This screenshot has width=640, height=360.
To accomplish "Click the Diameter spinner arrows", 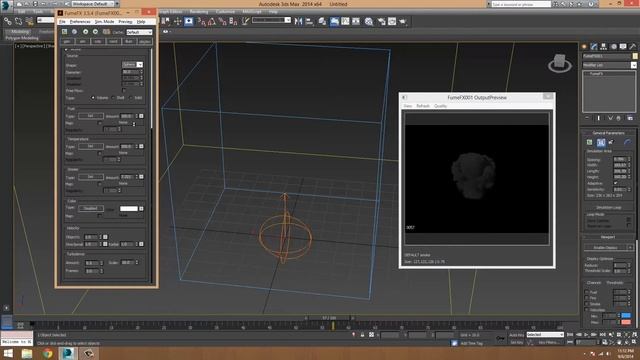I will [x=141, y=72].
